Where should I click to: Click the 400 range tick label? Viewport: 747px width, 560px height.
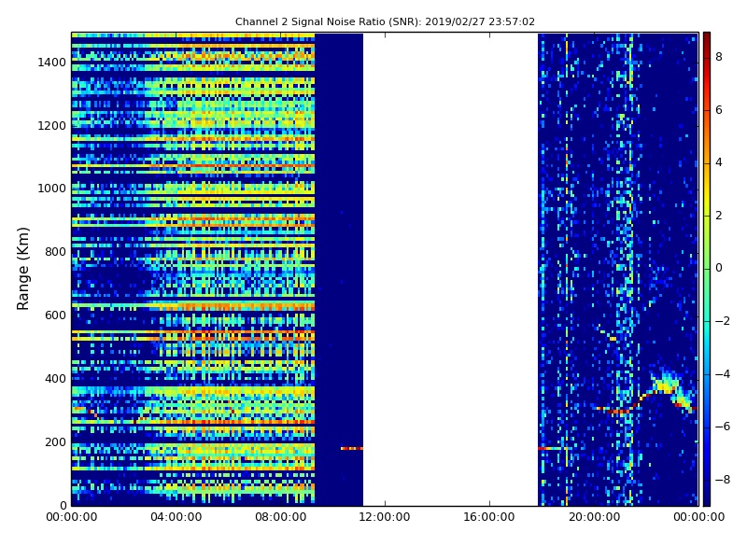tap(55, 379)
